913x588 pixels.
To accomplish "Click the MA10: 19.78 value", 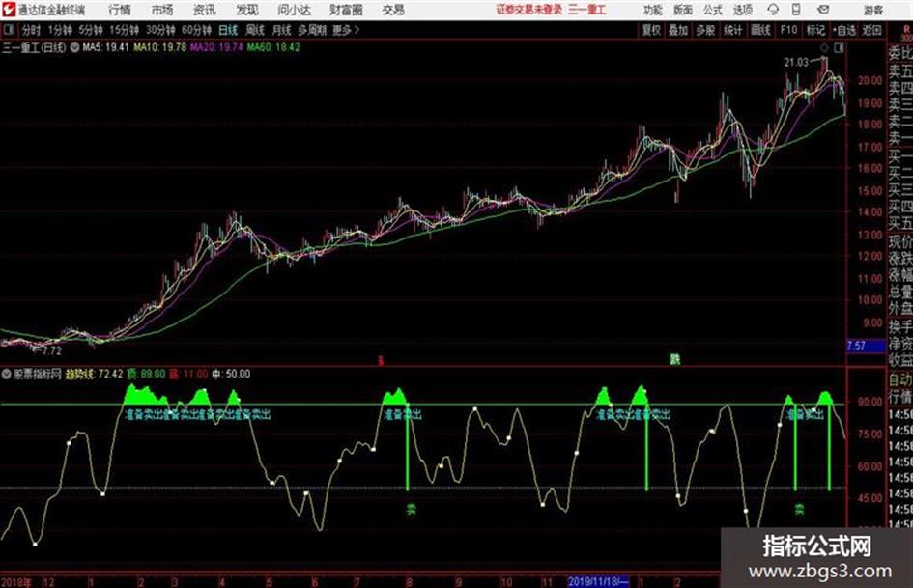I will pyautogui.click(x=159, y=47).
